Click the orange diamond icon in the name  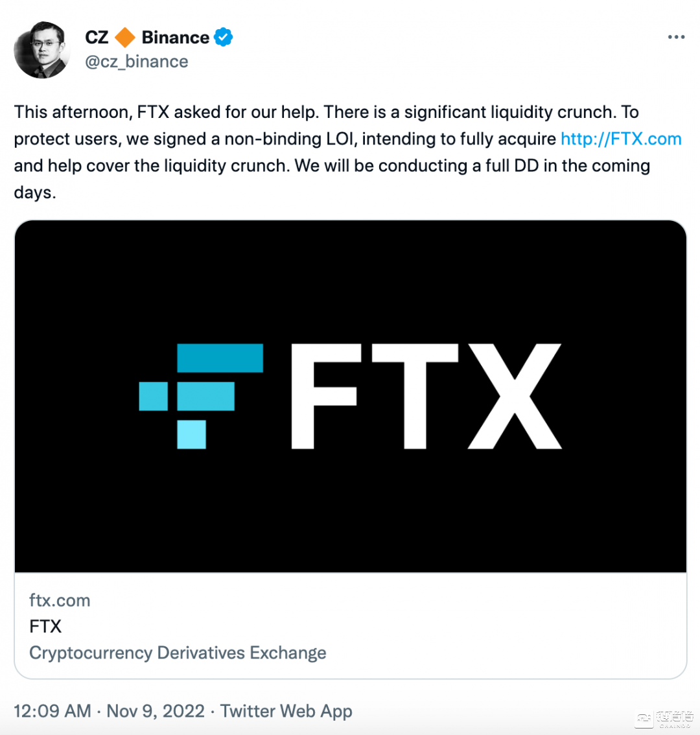[125, 38]
